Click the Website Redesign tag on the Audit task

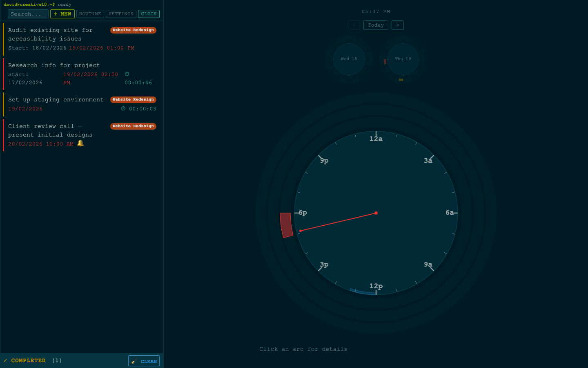pos(133,30)
